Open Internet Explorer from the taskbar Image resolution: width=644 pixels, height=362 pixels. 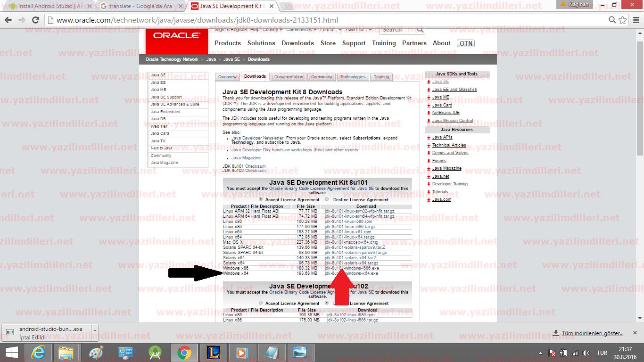pyautogui.click(x=38, y=353)
